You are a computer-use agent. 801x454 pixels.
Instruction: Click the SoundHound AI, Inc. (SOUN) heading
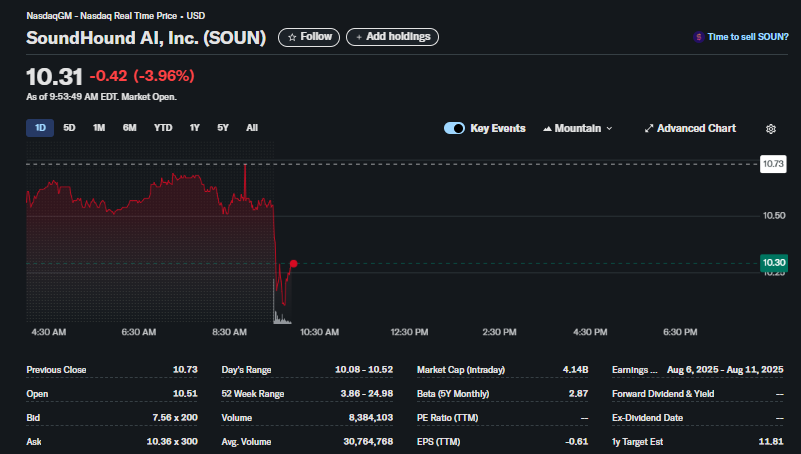pos(146,38)
